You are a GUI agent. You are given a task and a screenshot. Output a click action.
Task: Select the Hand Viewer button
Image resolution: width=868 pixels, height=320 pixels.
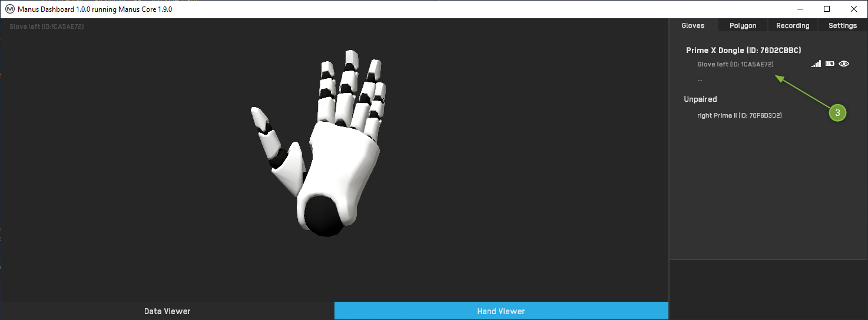(501, 311)
